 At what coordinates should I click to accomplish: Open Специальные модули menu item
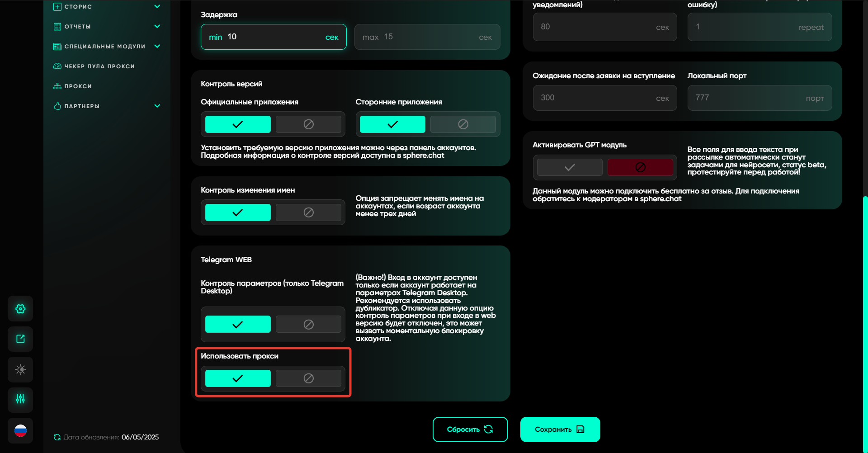coord(104,47)
